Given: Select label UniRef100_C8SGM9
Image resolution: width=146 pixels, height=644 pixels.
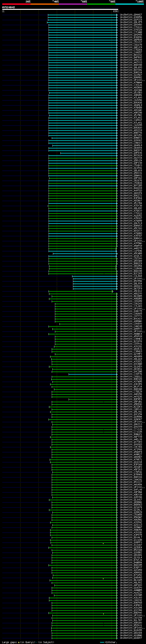Looking at the screenshot, I should (x=131, y=301).
